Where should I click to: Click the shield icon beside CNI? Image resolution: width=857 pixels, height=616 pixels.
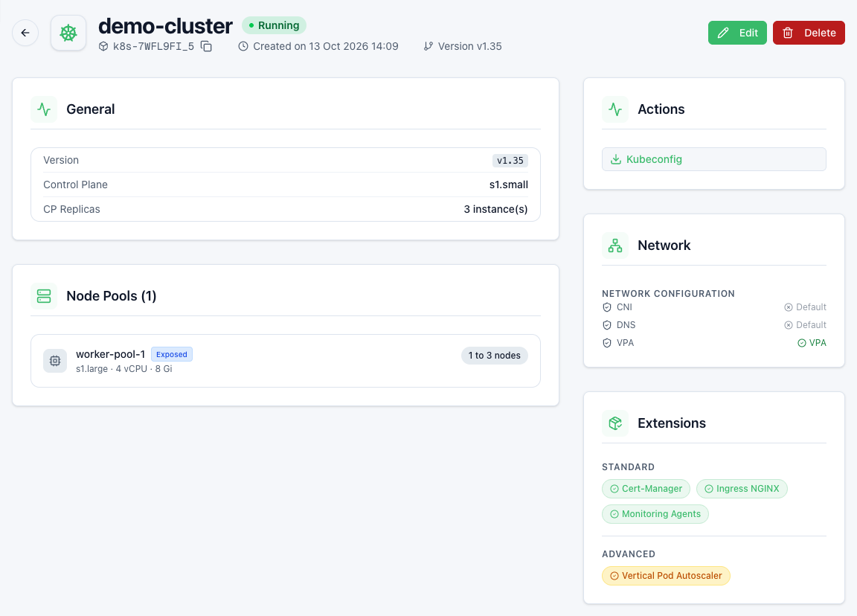607,307
